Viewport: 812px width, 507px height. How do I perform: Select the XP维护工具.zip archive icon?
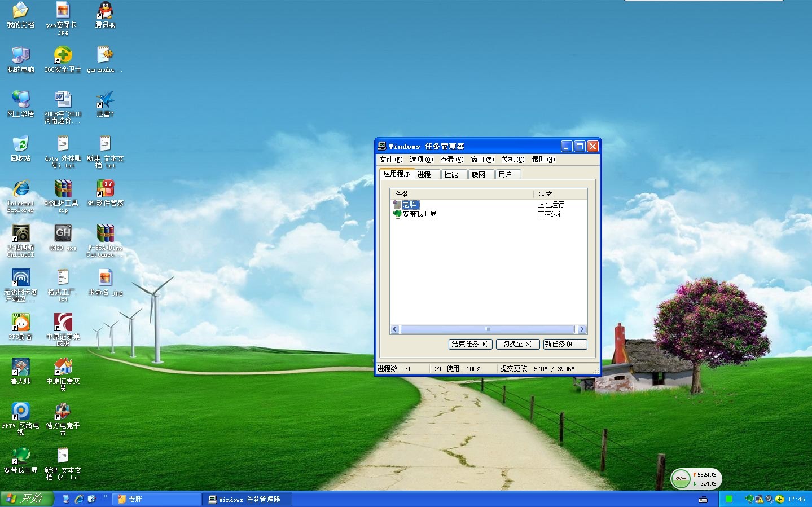coord(63,196)
